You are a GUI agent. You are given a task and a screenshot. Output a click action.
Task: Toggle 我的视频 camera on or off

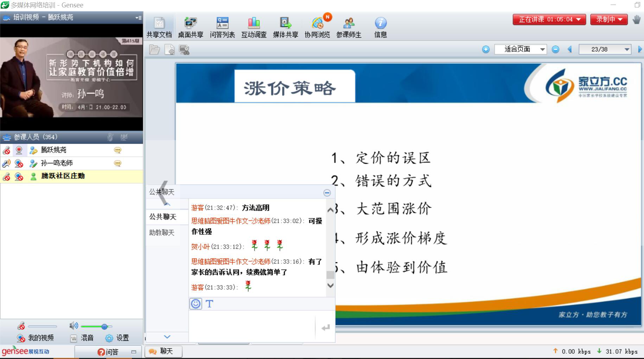36,338
